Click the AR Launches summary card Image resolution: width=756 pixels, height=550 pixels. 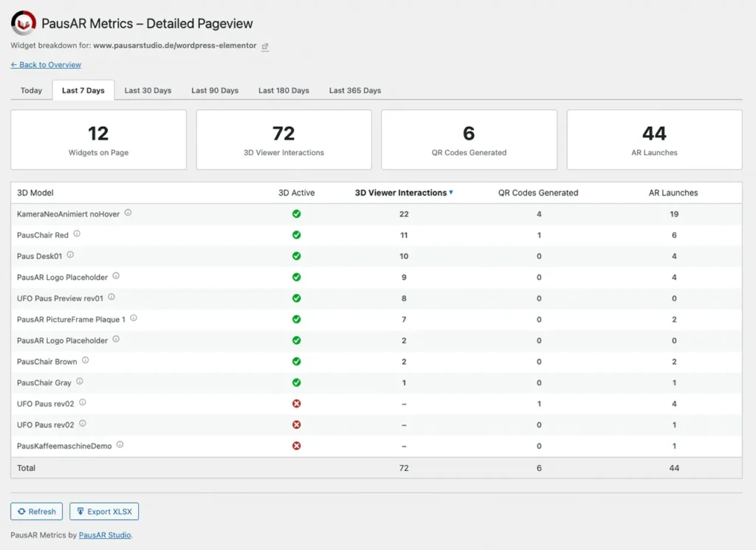654,140
